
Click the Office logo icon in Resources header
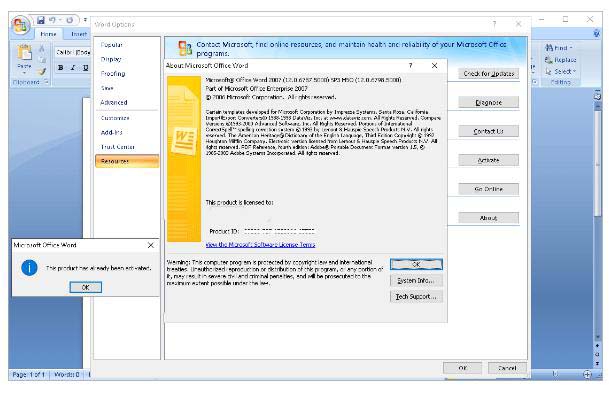click(185, 48)
